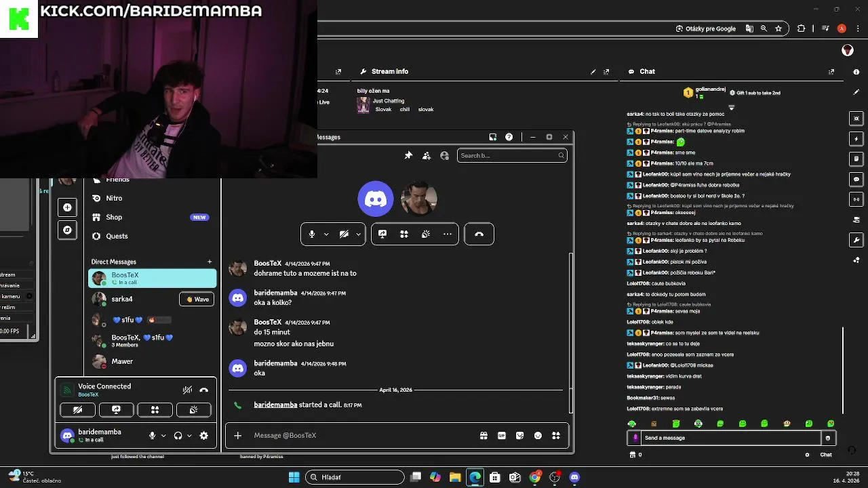Screen dimensions: 868x488
Task: Open soundboard button under Voice Connected
Action: pos(193,409)
